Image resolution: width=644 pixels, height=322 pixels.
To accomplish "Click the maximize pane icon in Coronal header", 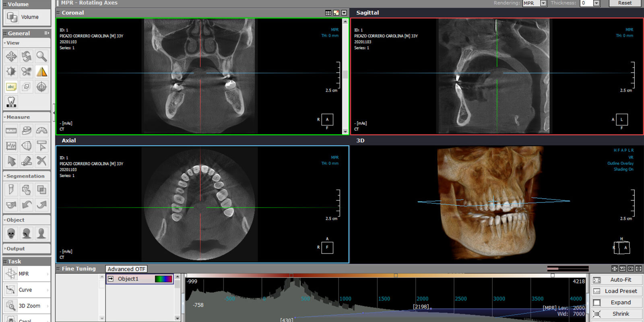I will (336, 13).
